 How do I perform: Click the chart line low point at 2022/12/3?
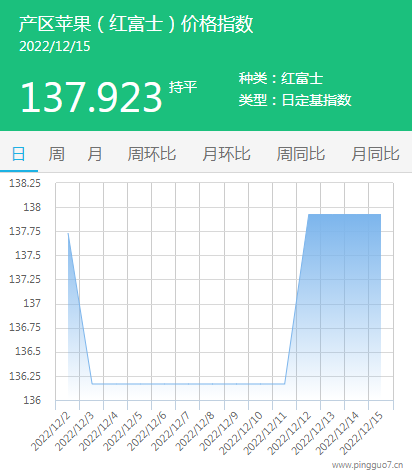click(92, 384)
